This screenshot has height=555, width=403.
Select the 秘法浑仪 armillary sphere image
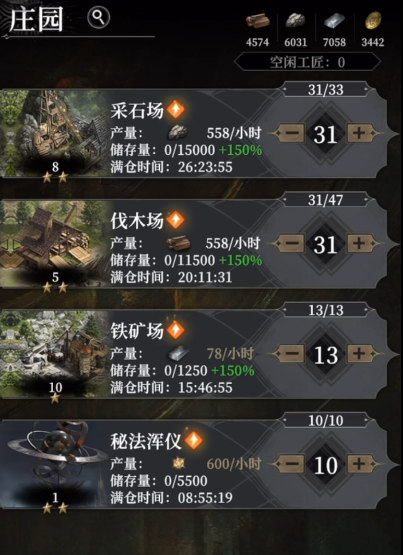54,464
